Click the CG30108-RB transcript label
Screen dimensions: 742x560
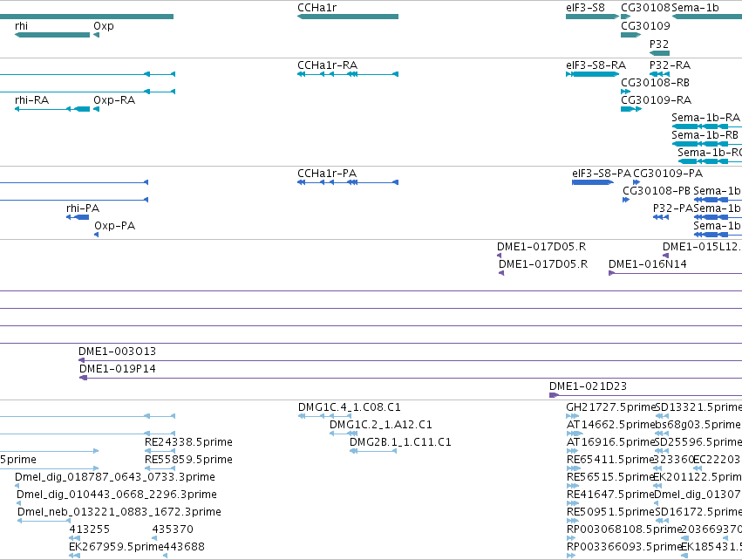click(x=655, y=83)
